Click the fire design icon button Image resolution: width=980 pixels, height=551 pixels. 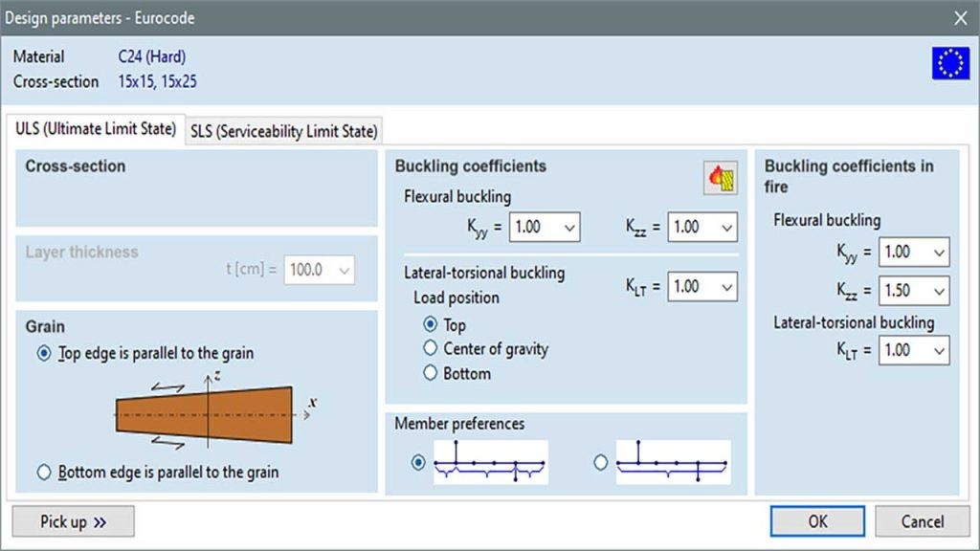click(720, 179)
